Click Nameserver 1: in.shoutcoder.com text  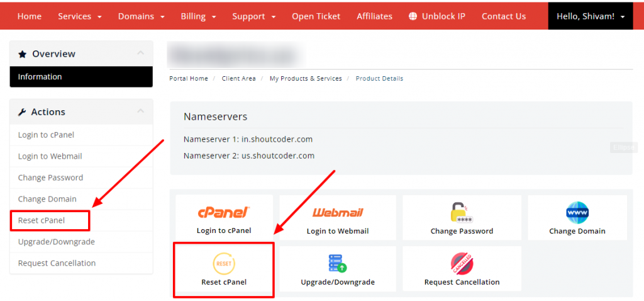tap(248, 139)
